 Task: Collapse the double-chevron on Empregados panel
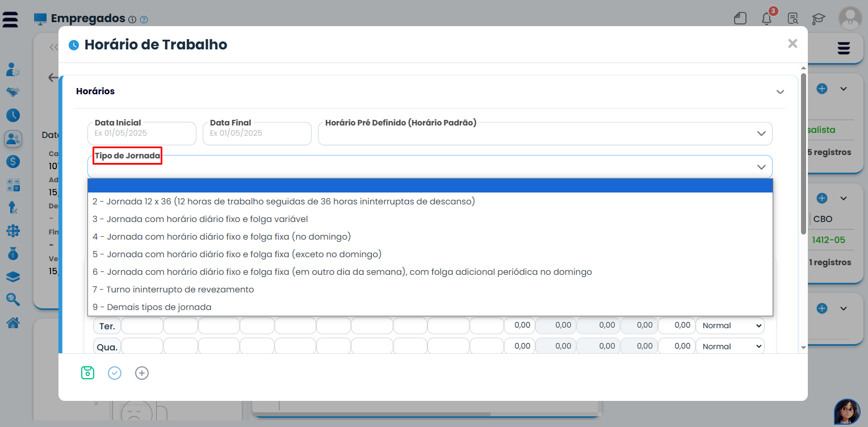[54, 47]
